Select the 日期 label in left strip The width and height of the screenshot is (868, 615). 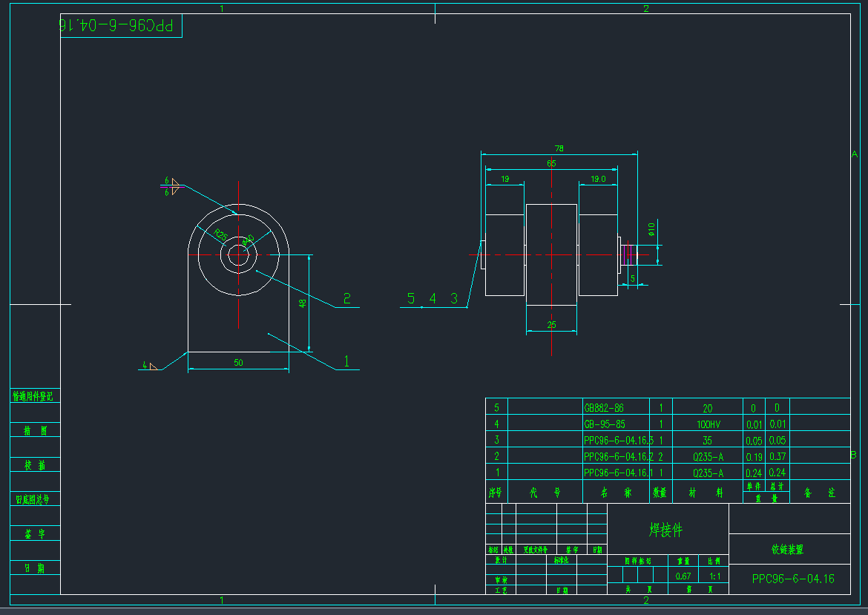click(x=34, y=568)
